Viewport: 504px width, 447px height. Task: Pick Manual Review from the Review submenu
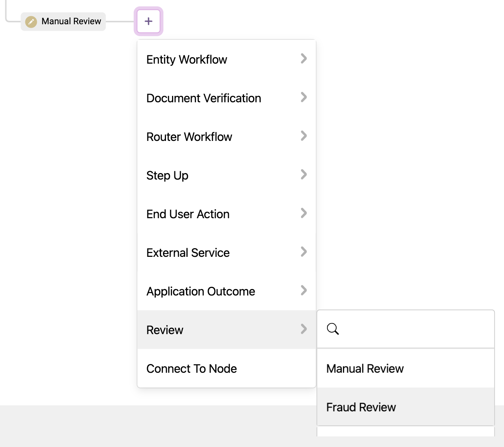pos(365,369)
